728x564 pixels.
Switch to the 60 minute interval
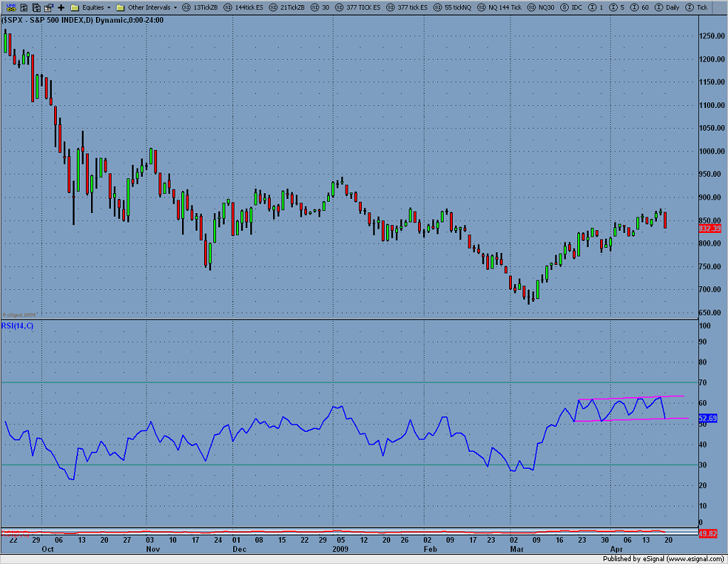tap(639, 7)
